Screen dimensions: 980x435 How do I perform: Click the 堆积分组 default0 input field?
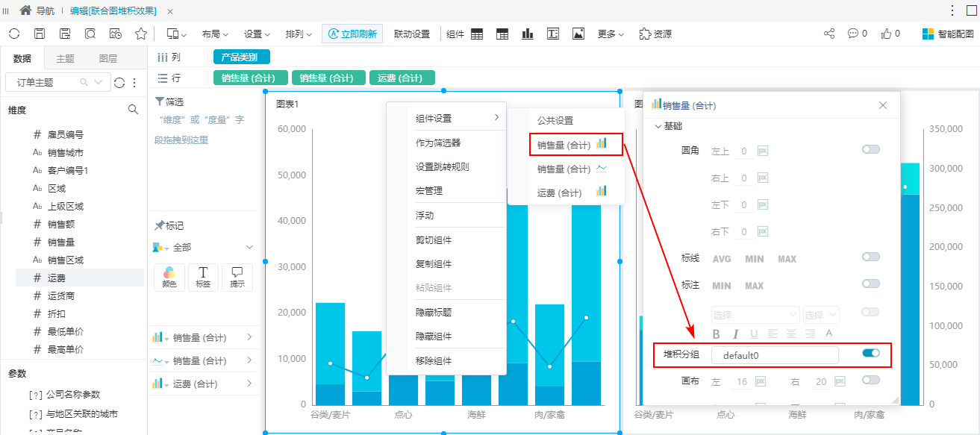pos(775,356)
